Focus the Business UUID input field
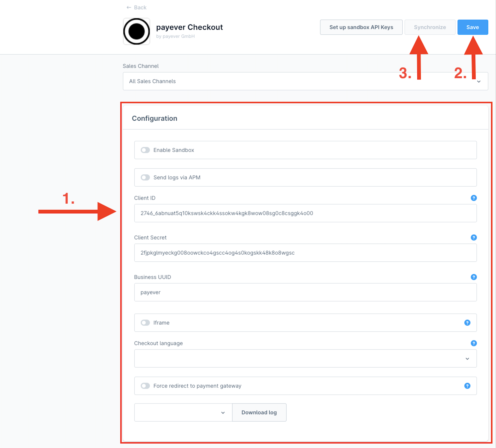The height and width of the screenshot is (448, 496). 305,292
